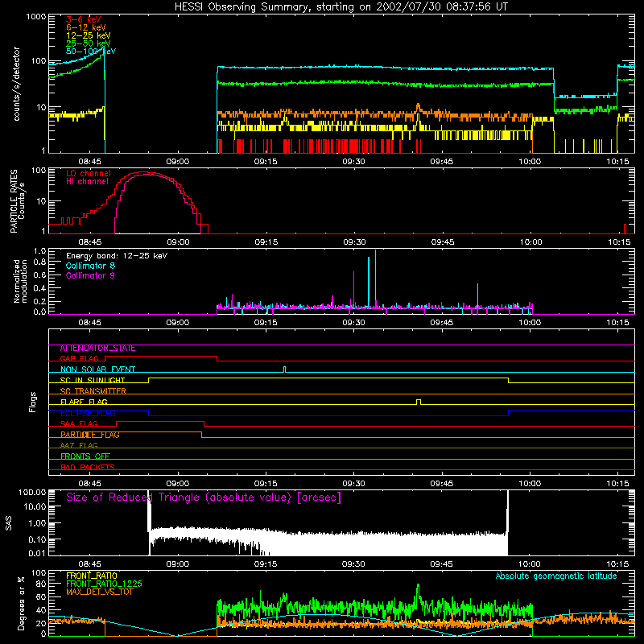Click the GAP_FLAG label
The width and height of the screenshot is (644, 644).
[x=79, y=358]
